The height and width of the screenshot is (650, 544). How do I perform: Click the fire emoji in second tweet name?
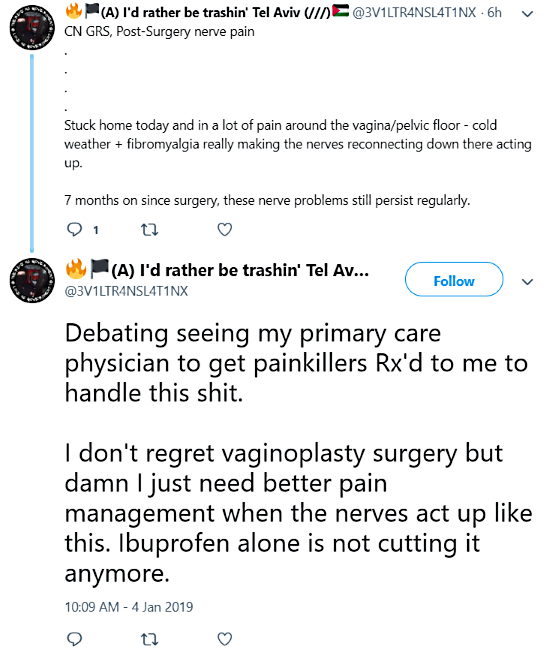pyautogui.click(x=76, y=268)
